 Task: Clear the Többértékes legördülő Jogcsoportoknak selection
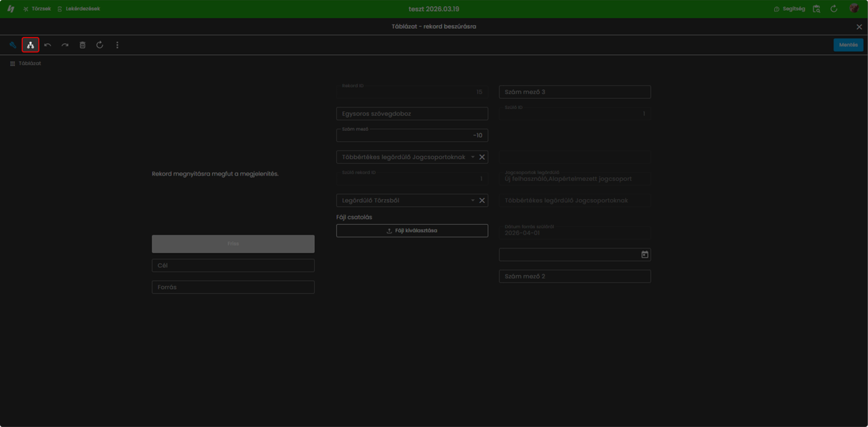[482, 157]
